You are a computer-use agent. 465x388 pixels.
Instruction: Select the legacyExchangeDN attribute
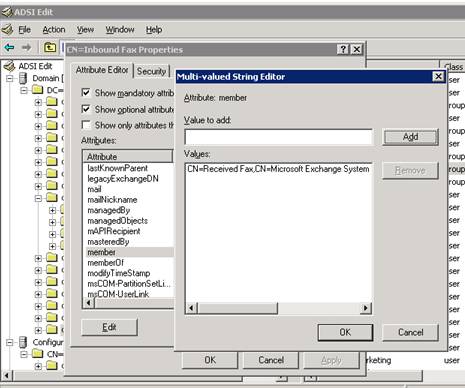click(x=123, y=179)
